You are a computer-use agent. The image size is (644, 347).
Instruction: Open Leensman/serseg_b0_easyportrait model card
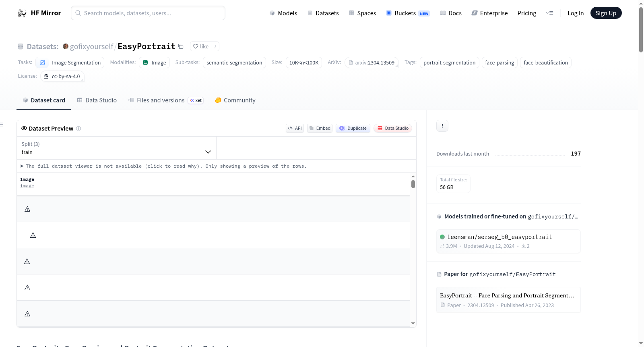tap(508, 241)
